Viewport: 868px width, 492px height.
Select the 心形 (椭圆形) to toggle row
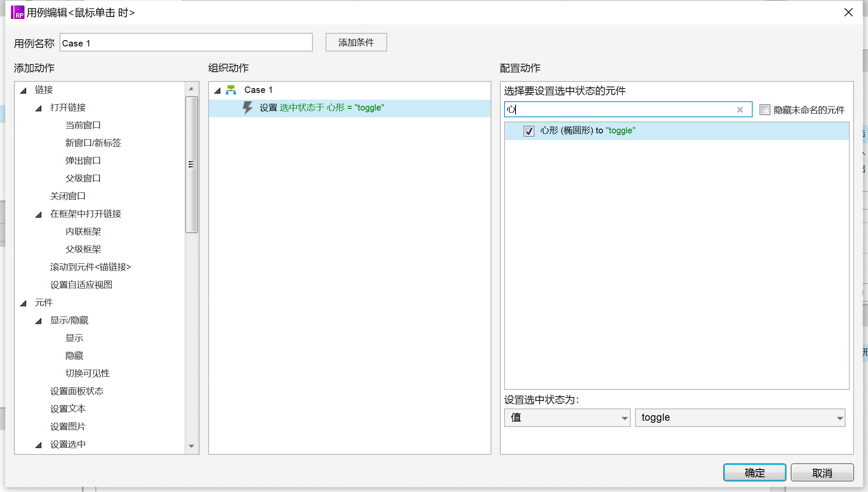tap(677, 131)
